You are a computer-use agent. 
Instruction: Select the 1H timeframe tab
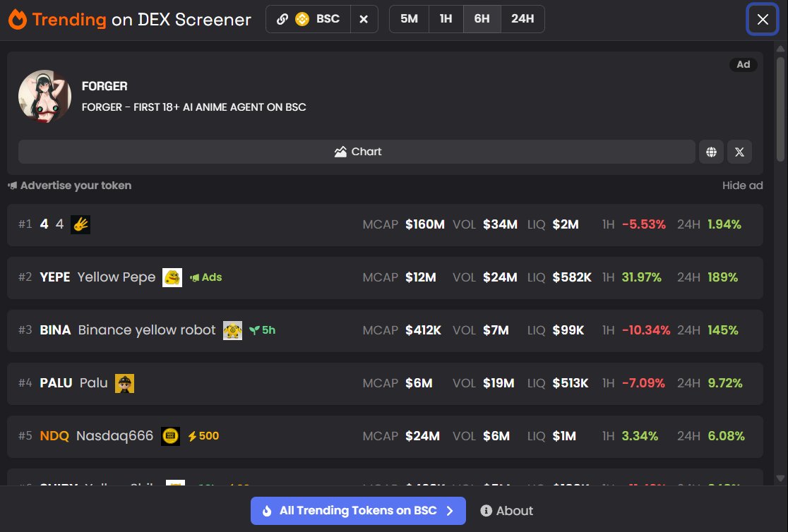(x=446, y=19)
